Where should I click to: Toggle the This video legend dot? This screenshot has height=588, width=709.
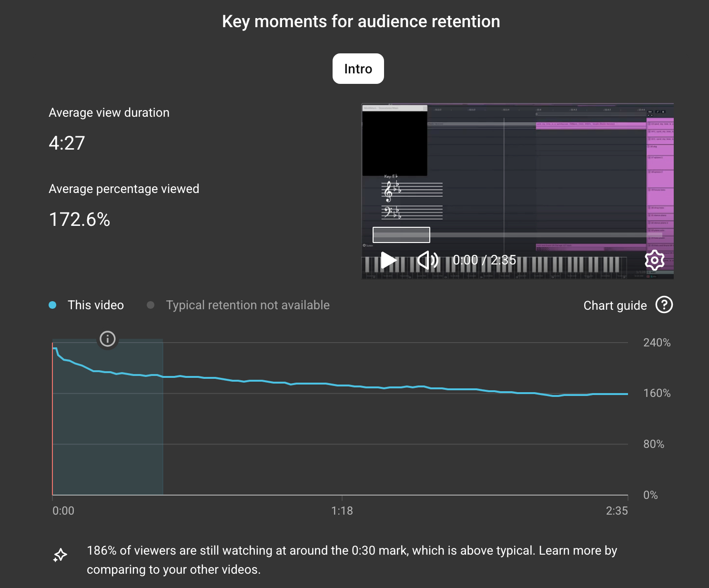52,305
